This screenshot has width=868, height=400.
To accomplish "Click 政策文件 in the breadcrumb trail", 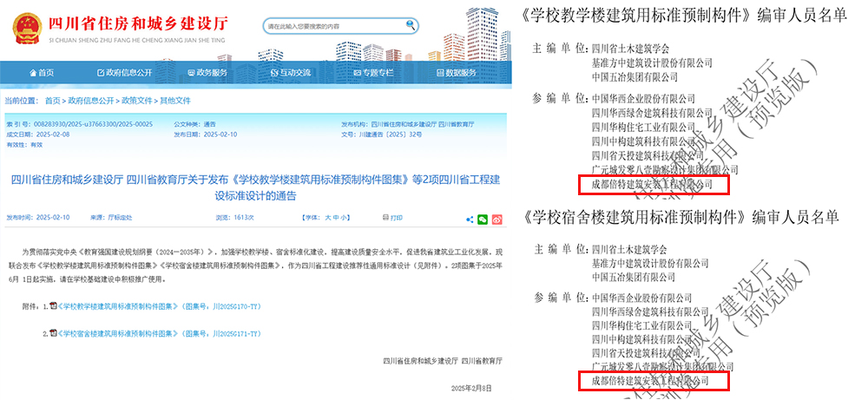I will (137, 101).
